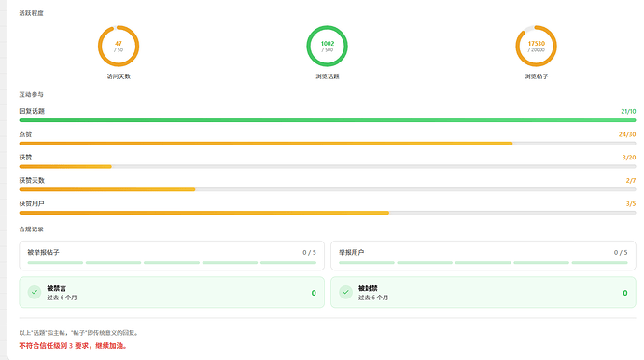
Task: Click the 0 count in 被禁言 card
Action: [314, 293]
